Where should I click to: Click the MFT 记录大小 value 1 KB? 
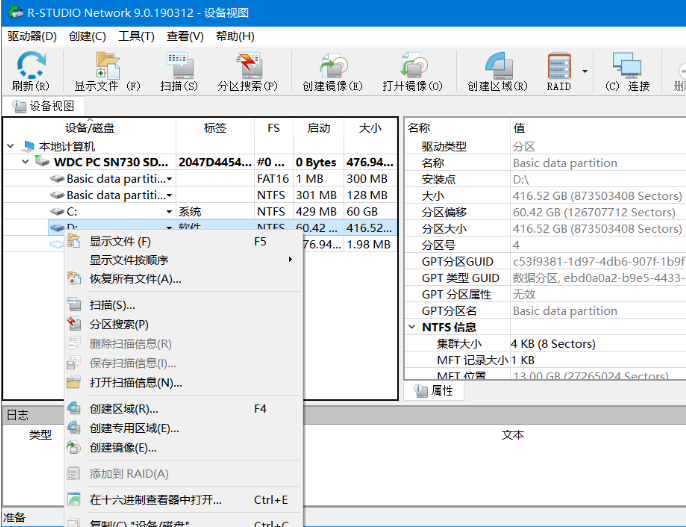click(x=523, y=360)
